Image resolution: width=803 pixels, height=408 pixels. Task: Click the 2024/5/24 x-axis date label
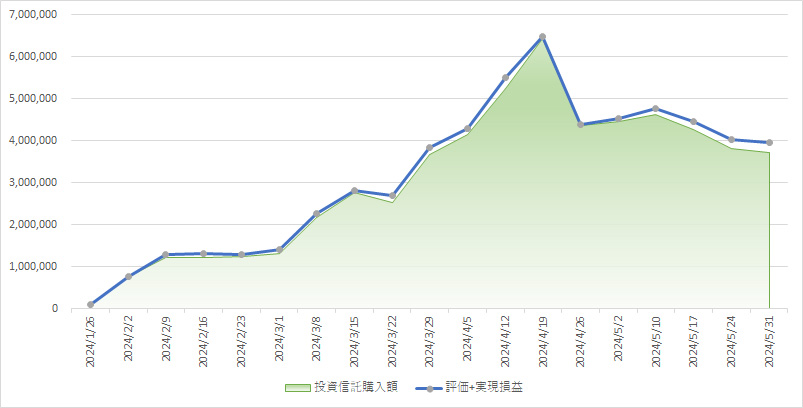click(731, 341)
